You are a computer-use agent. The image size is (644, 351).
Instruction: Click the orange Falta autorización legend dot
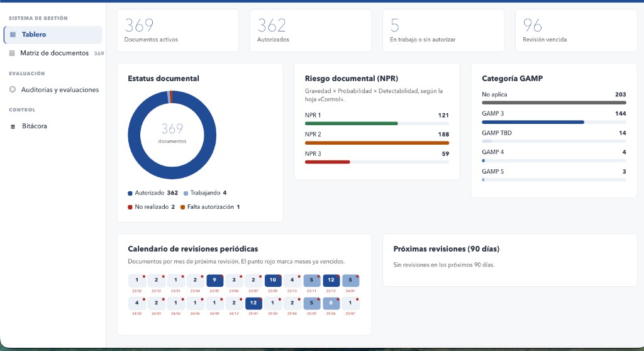[x=183, y=207]
